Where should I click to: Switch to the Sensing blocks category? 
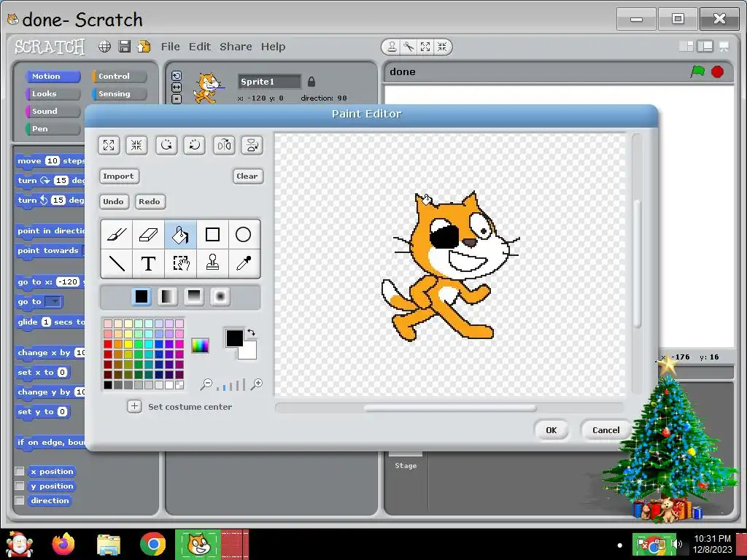(119, 94)
